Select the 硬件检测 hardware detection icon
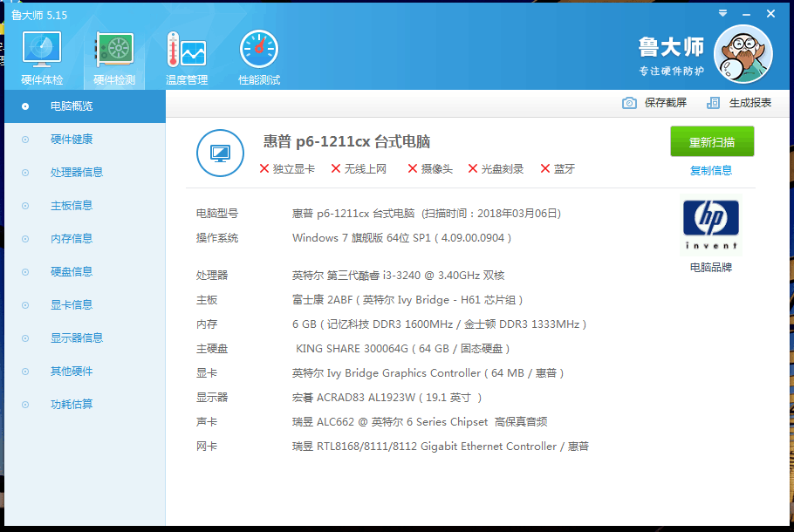This screenshot has width=794, height=532. coord(114,58)
